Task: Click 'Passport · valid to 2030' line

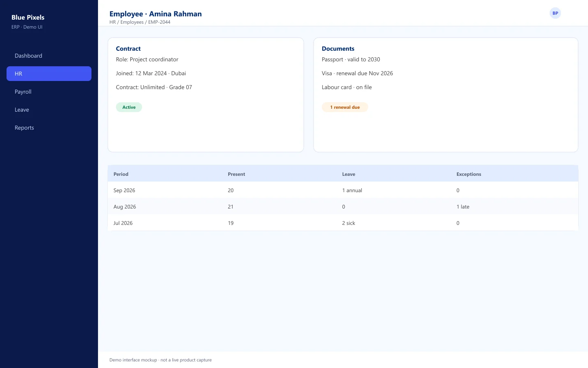Action: (x=351, y=59)
